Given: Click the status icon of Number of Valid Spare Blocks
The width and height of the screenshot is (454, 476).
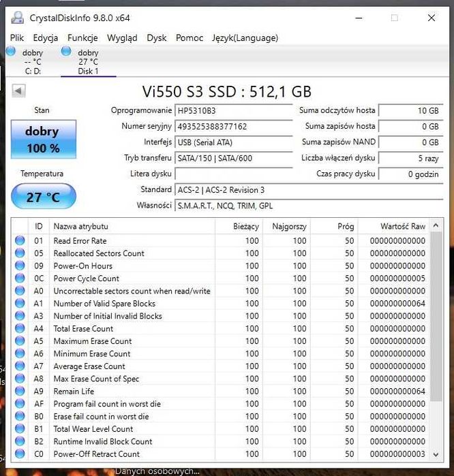Looking at the screenshot, I should click(20, 303).
